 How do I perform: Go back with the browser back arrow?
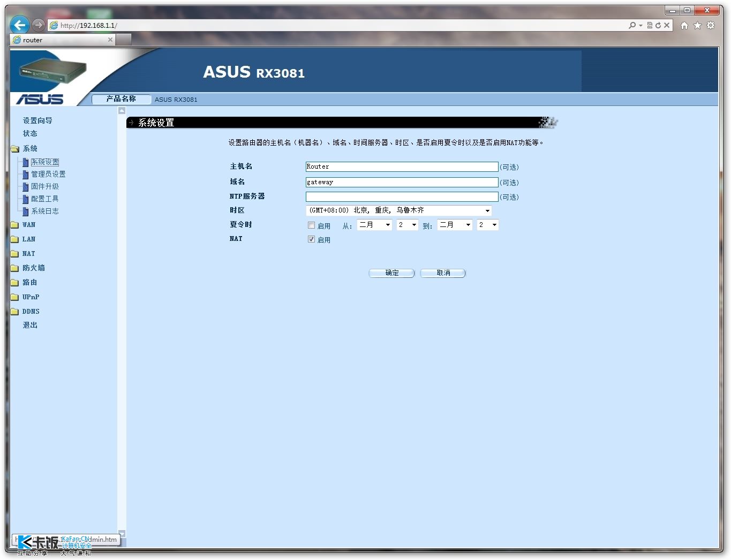(20, 25)
